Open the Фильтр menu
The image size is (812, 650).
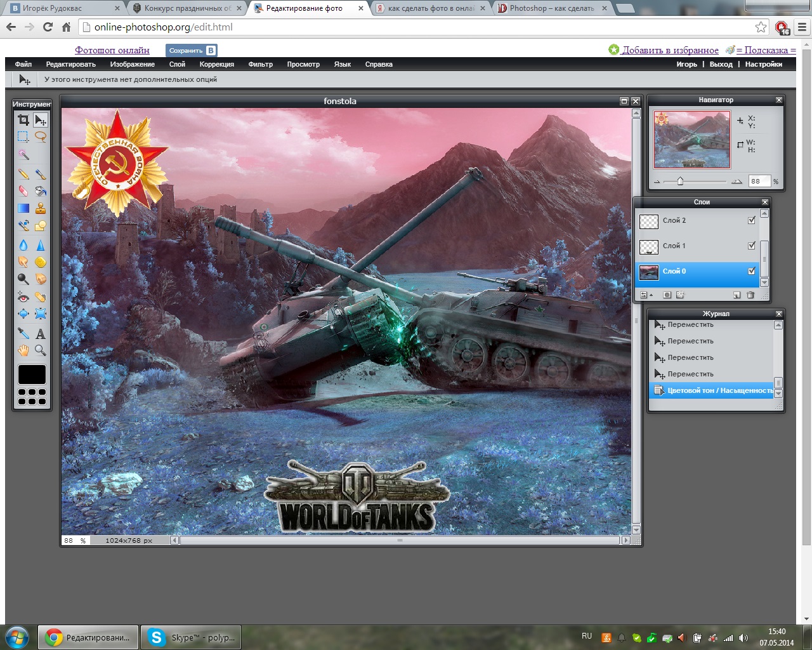pyautogui.click(x=261, y=64)
